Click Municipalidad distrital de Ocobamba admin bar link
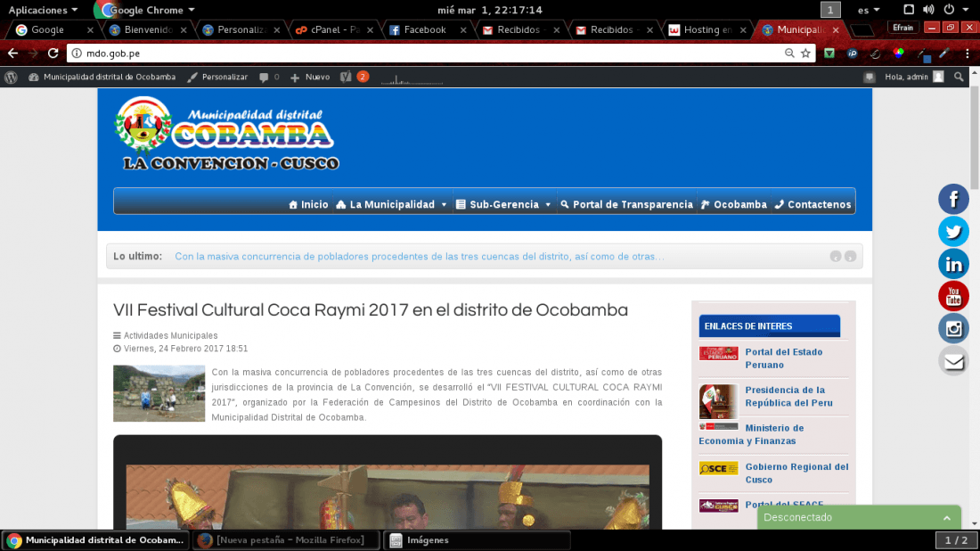The height and width of the screenshot is (551, 980). coord(102,77)
